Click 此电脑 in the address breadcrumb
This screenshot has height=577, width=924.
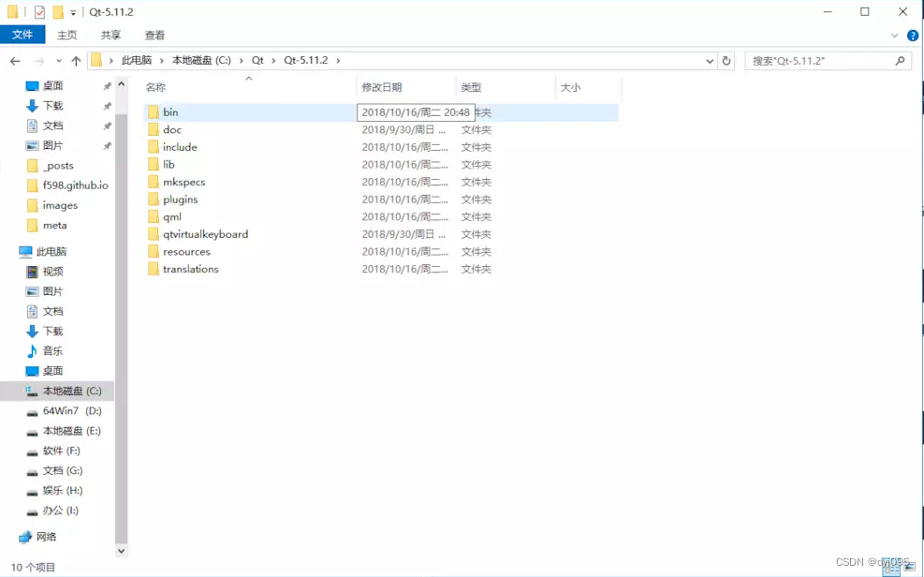[x=137, y=61]
